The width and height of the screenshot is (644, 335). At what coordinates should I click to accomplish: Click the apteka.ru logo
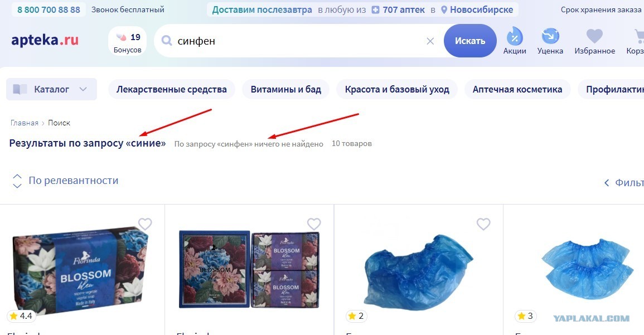45,40
